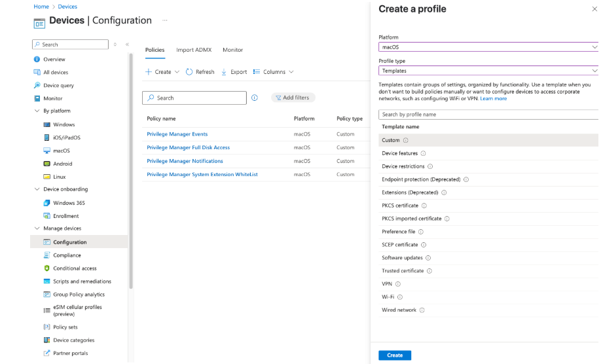Click the Export toolbar button
Image resolution: width=603 pixels, height=364 pixels.
(234, 72)
